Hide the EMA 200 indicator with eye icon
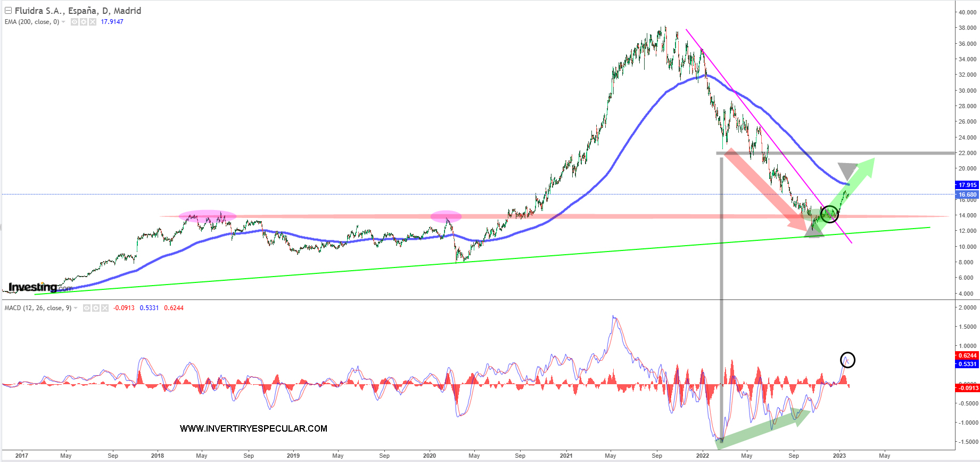Image resolution: width=980 pixels, height=462 pixels. 75,22
